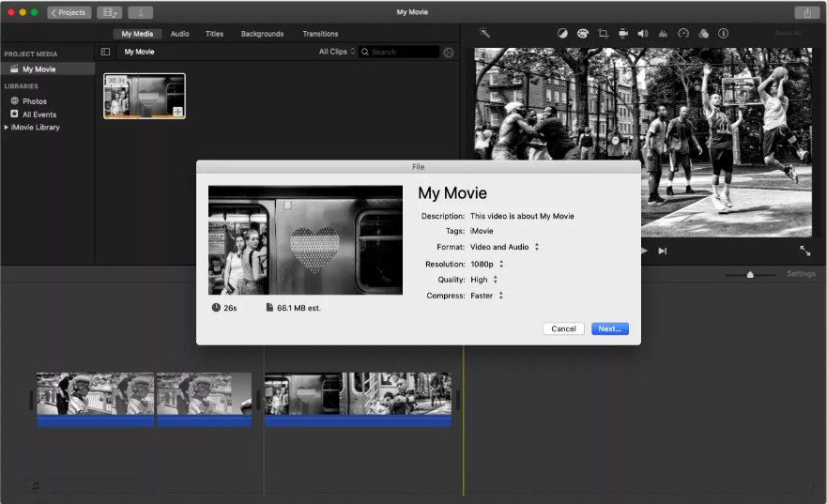Click the Projects back button

(x=69, y=12)
